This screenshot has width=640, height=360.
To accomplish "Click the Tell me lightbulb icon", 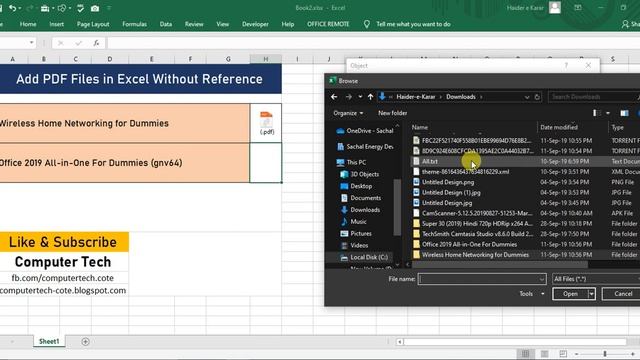I will tap(367, 24).
